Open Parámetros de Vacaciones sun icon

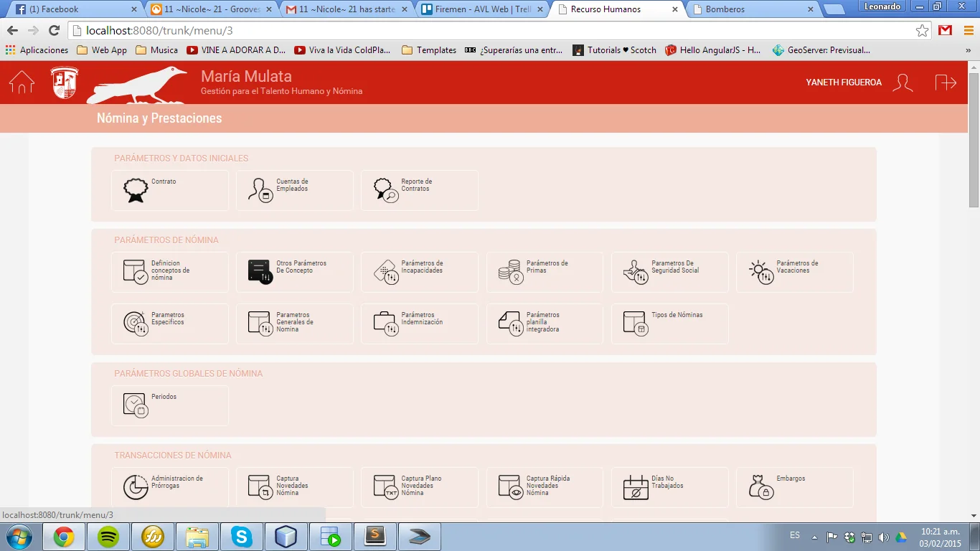[760, 272]
